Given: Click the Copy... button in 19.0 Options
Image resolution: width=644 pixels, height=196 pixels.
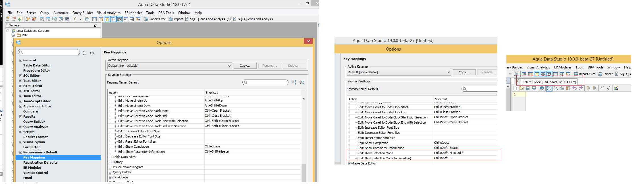Looking at the screenshot, I should pyautogui.click(x=464, y=72).
